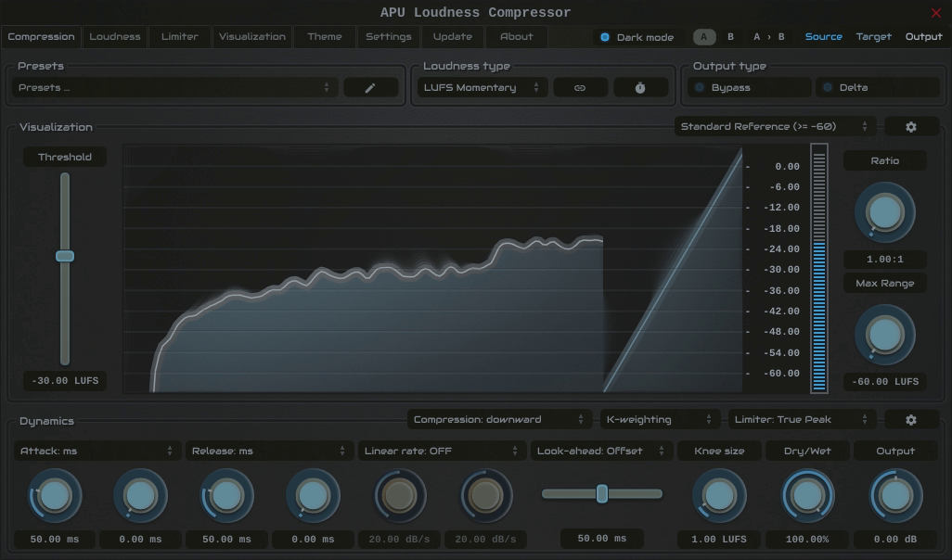This screenshot has width=952, height=560.
Task: Switch to the Update tab
Action: tap(452, 37)
